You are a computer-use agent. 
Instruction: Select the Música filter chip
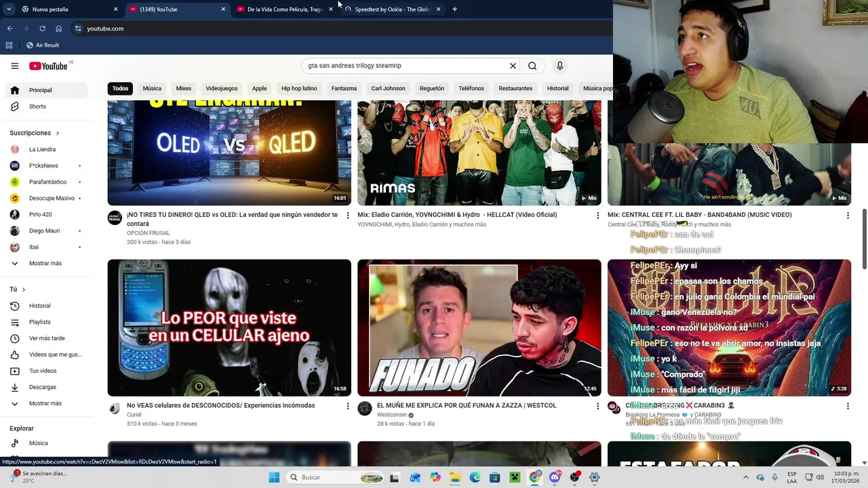point(152,88)
